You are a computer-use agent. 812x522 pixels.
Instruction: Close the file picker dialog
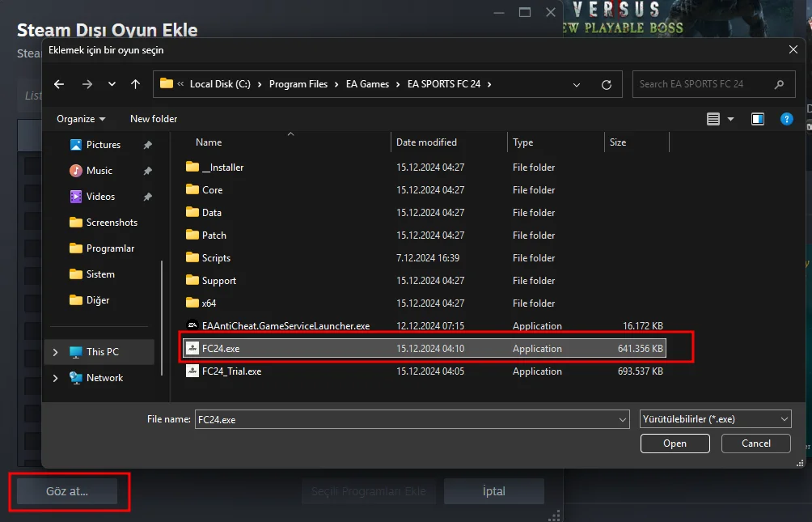click(x=793, y=49)
